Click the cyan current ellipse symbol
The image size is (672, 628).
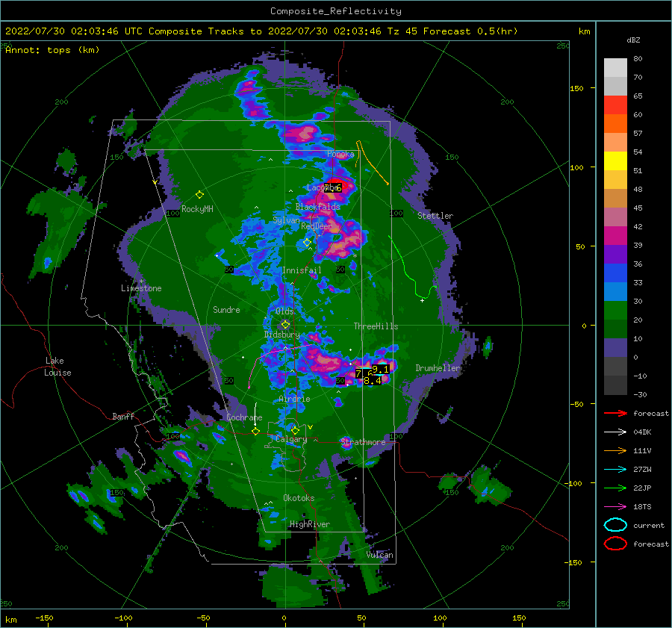(615, 525)
